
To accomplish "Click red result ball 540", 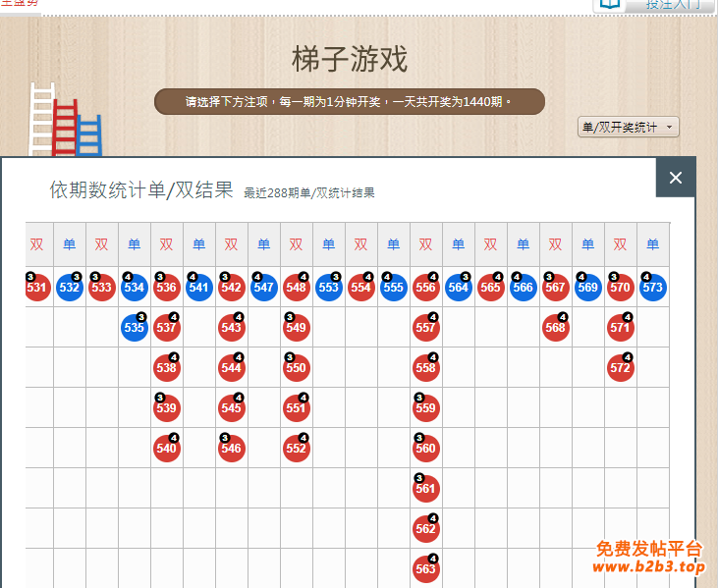I will [x=166, y=449].
